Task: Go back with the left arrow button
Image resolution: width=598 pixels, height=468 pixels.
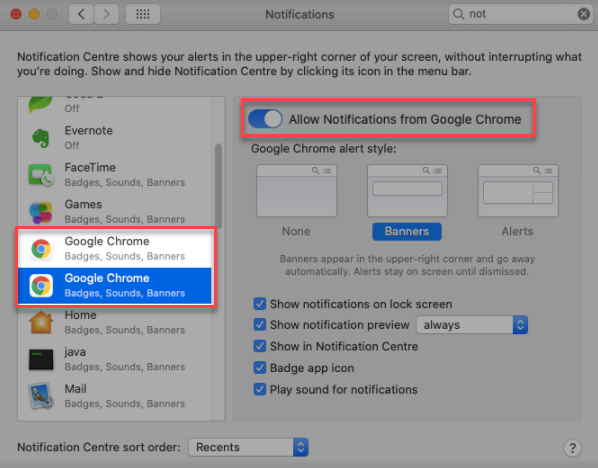Action: click(x=81, y=14)
